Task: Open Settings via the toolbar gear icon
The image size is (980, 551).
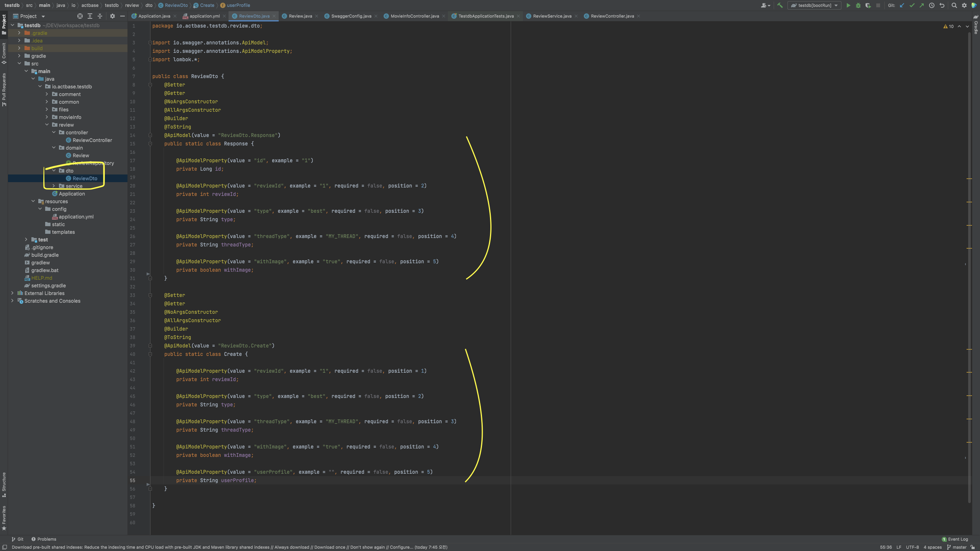Action: 964,5
